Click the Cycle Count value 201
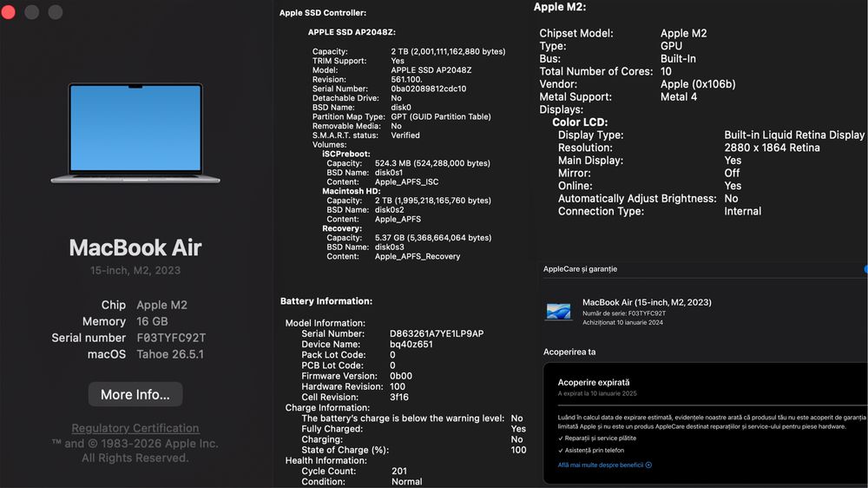The image size is (868, 488). (399, 472)
